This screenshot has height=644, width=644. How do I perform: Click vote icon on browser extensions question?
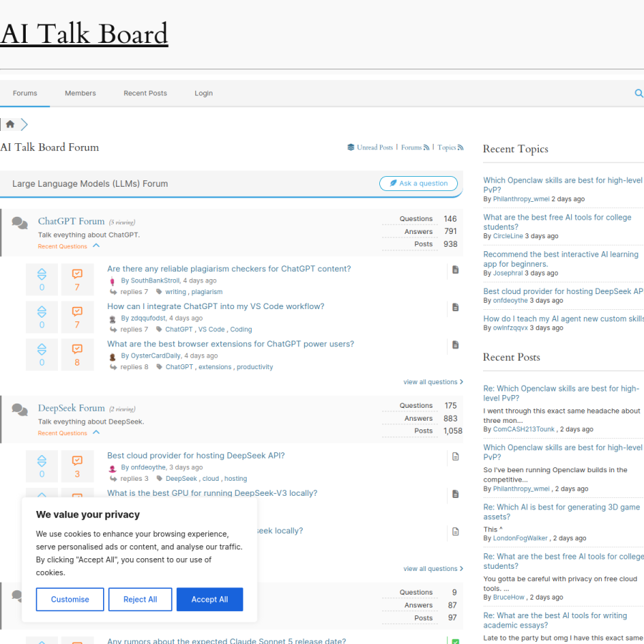[42, 349]
